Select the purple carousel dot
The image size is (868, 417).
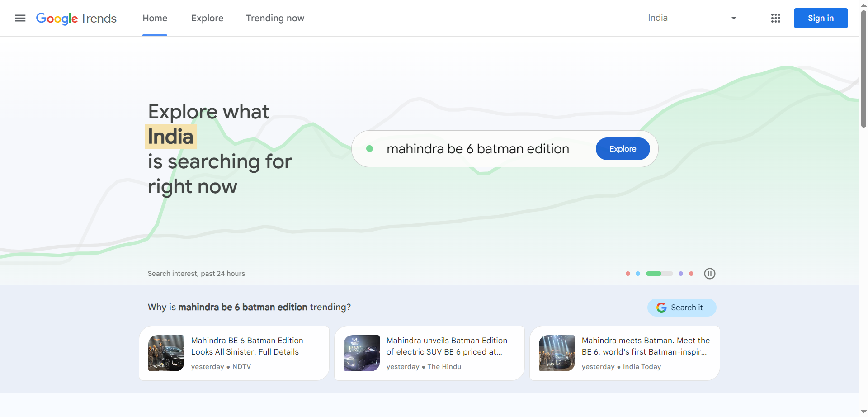681,274
